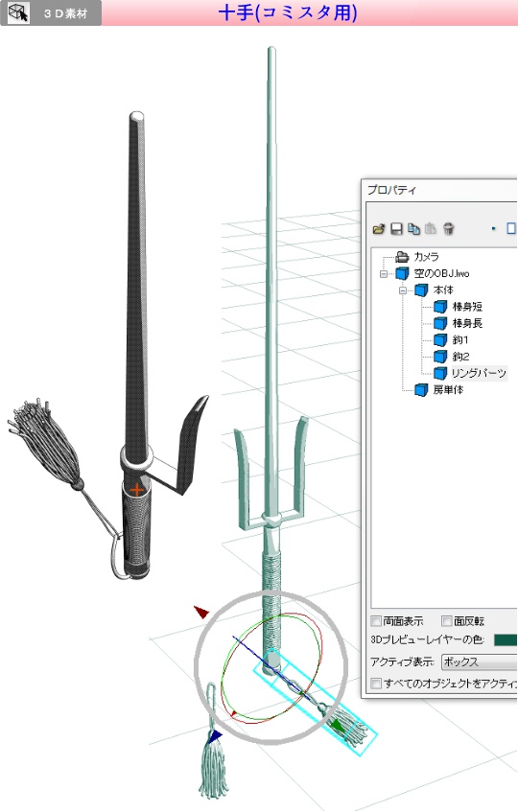Click the プロパティ panel title

click(391, 190)
